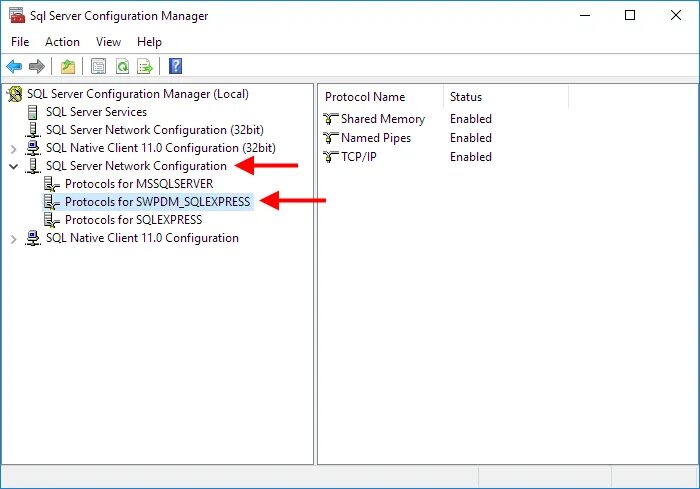Click the Protocols for SWPDM_SQLEXPRESS icon
Viewport: 700px width, 489px height.
pyautogui.click(x=51, y=202)
